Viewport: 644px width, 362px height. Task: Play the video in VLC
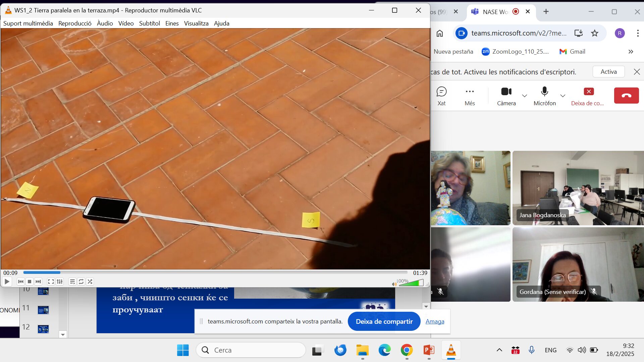point(7,282)
